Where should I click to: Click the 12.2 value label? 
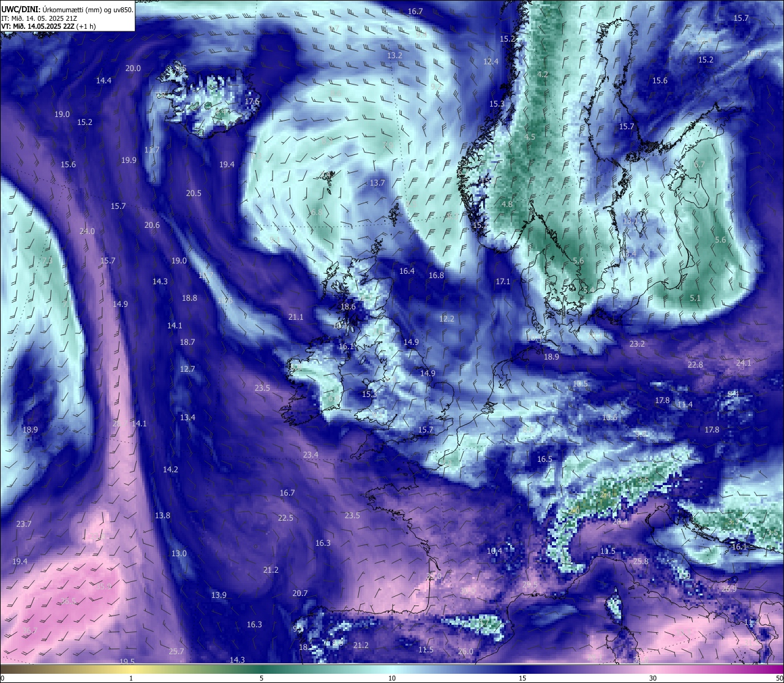tap(447, 319)
